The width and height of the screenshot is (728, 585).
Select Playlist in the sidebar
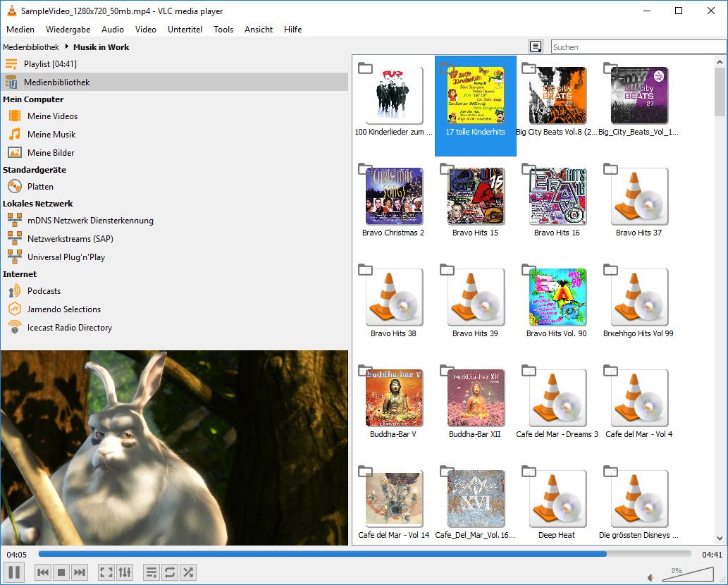(174, 64)
